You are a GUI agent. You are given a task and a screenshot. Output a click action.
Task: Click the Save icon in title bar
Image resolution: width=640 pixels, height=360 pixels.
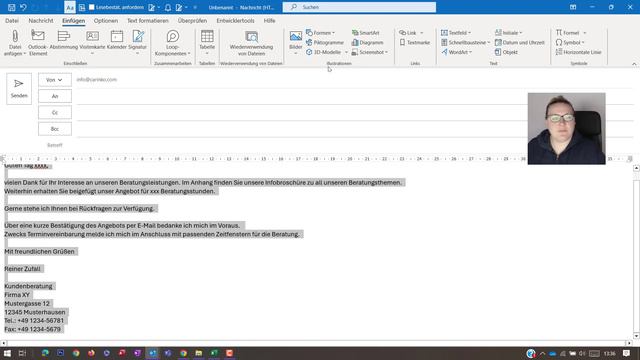(11, 7)
